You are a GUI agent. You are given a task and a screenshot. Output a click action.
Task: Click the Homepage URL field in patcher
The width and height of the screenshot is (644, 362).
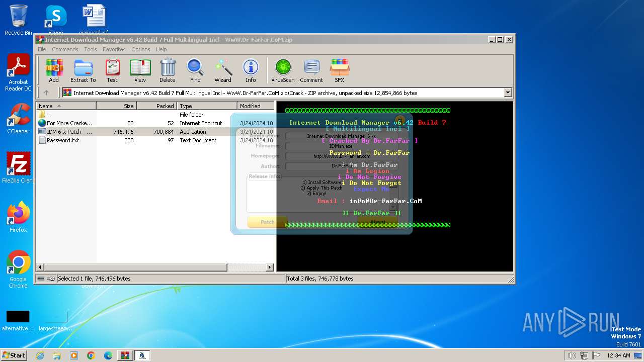pos(342,156)
